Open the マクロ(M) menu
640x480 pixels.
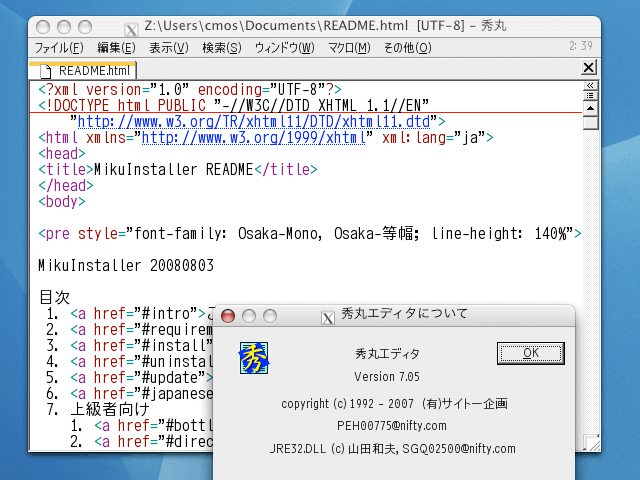(349, 48)
